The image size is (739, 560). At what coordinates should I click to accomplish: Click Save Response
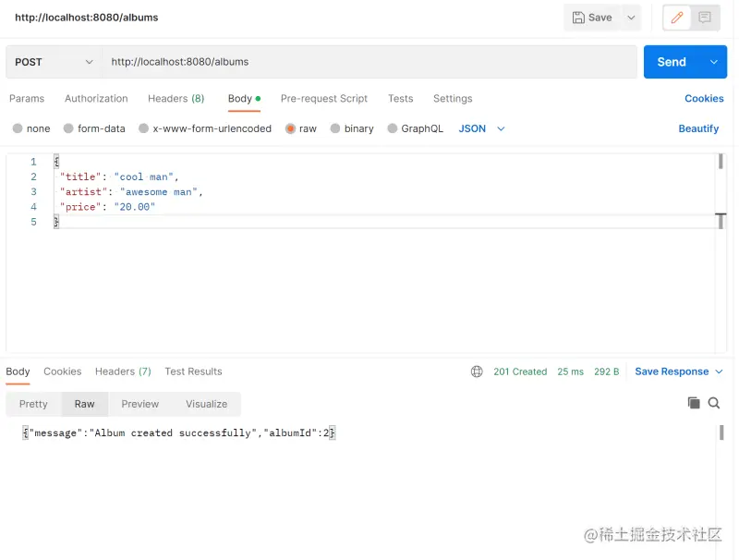pyautogui.click(x=672, y=371)
